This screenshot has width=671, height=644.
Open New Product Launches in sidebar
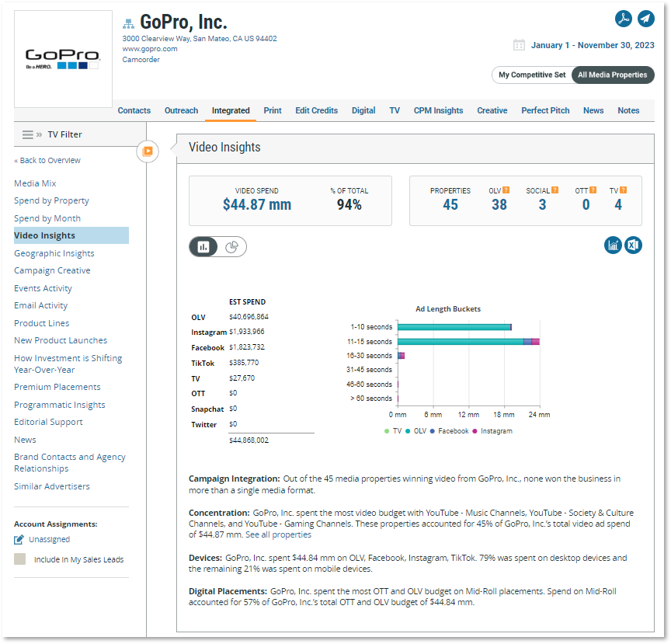point(61,340)
